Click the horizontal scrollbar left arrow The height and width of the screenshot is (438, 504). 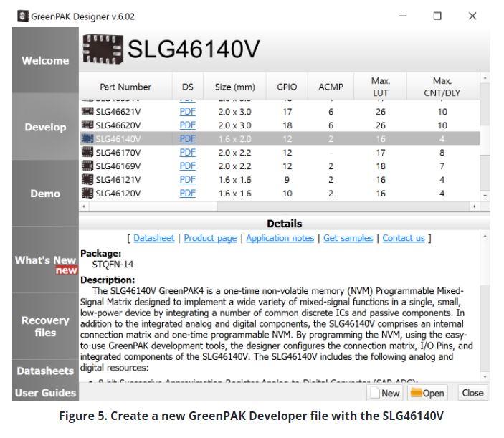coord(84,206)
